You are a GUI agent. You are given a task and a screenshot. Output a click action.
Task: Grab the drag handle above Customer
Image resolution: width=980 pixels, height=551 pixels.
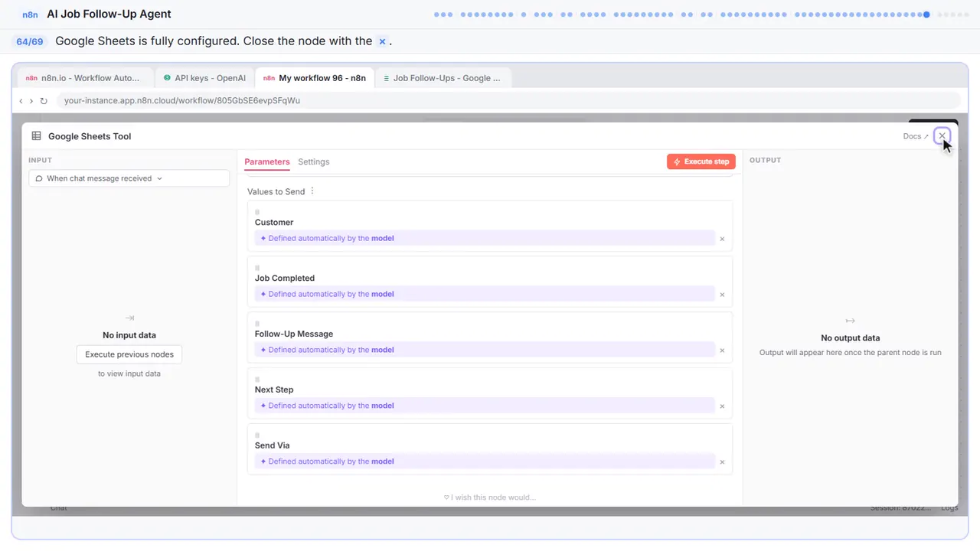[x=257, y=212]
